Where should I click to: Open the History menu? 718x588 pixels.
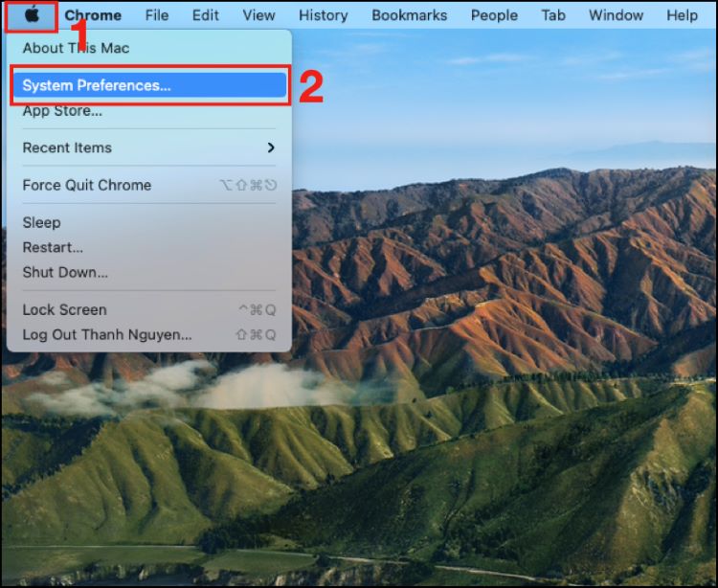pos(323,15)
